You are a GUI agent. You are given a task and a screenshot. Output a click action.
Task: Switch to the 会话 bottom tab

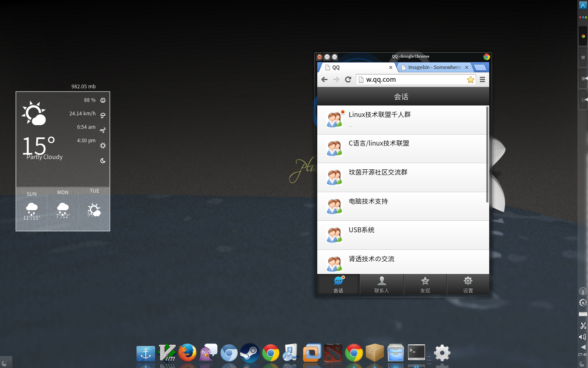[339, 285]
